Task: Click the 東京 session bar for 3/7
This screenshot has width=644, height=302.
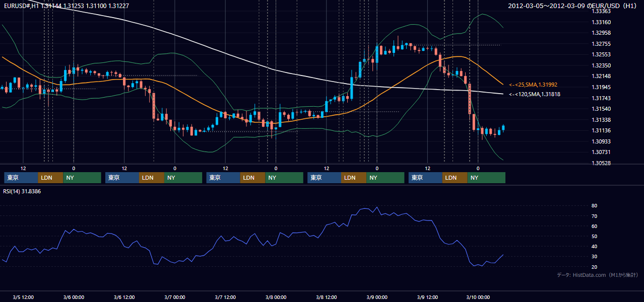Action: coord(224,178)
